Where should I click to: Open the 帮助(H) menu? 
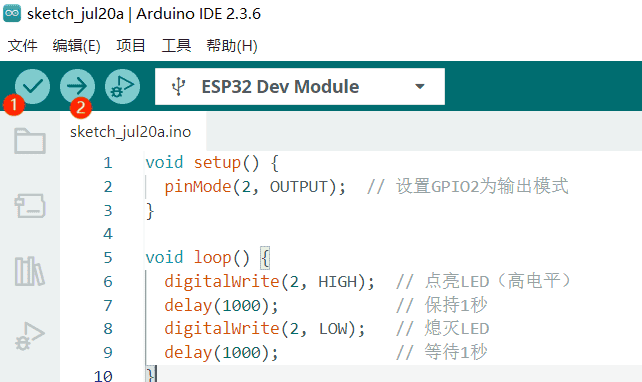pos(232,45)
